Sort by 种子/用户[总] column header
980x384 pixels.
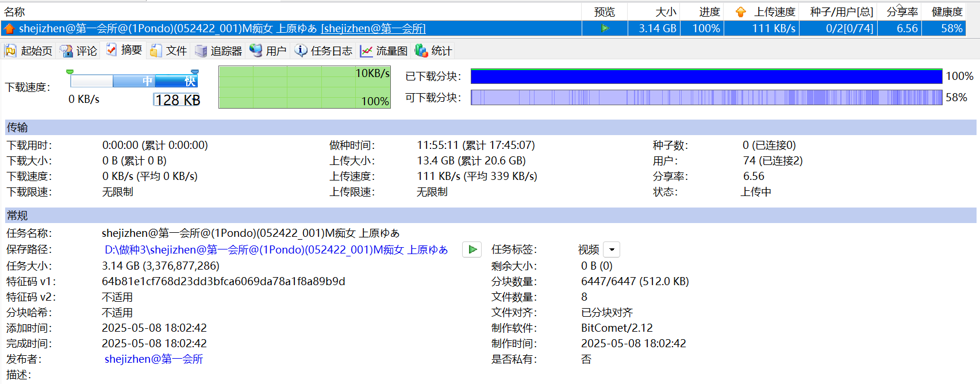[839, 11]
